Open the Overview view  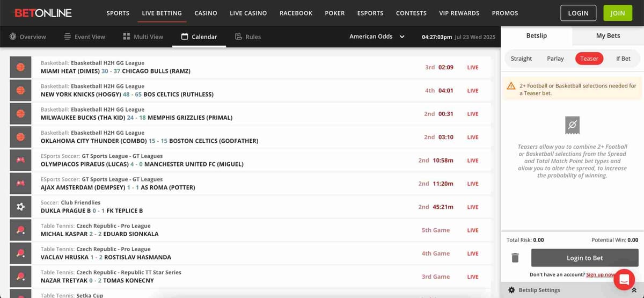click(28, 37)
